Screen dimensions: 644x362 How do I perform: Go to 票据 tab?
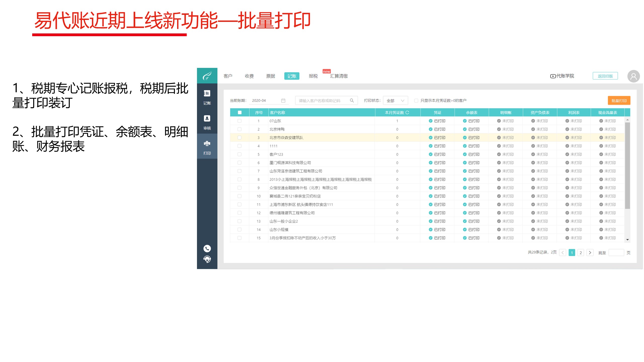pos(271,76)
